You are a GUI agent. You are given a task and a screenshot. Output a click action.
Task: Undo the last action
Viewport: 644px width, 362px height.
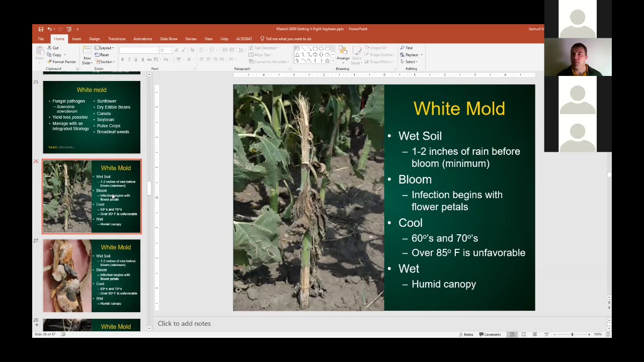[x=49, y=29]
